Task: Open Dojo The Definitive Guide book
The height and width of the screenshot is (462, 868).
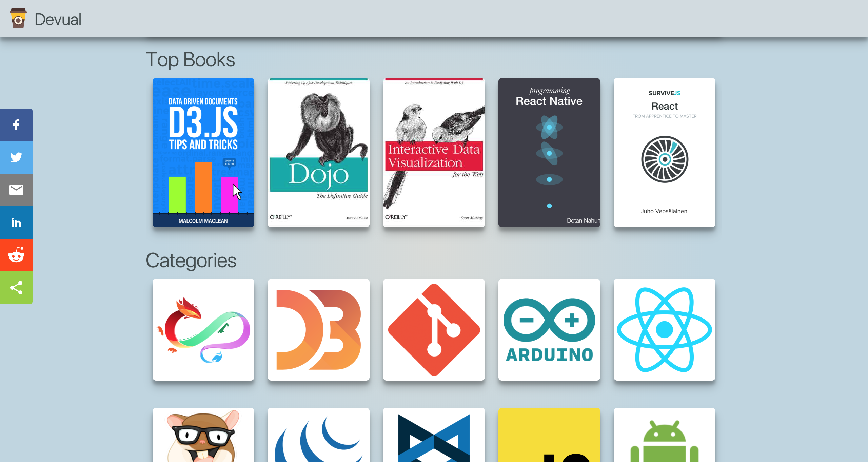Action: (318, 153)
